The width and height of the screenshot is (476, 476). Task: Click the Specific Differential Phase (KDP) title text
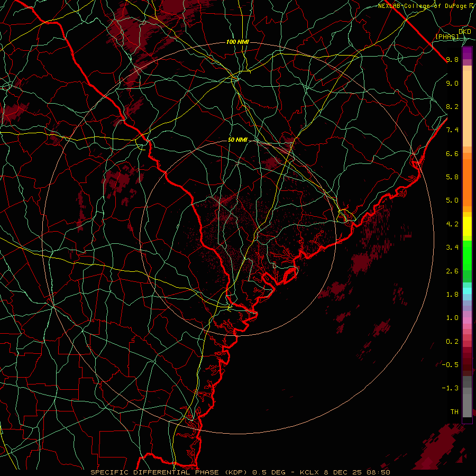[x=169, y=472]
